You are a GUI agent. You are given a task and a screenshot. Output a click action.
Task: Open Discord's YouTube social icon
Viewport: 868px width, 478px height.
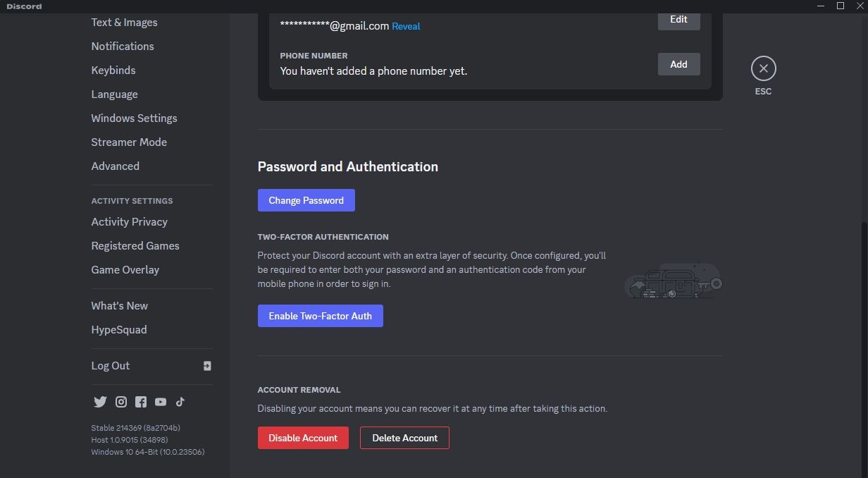coord(161,402)
